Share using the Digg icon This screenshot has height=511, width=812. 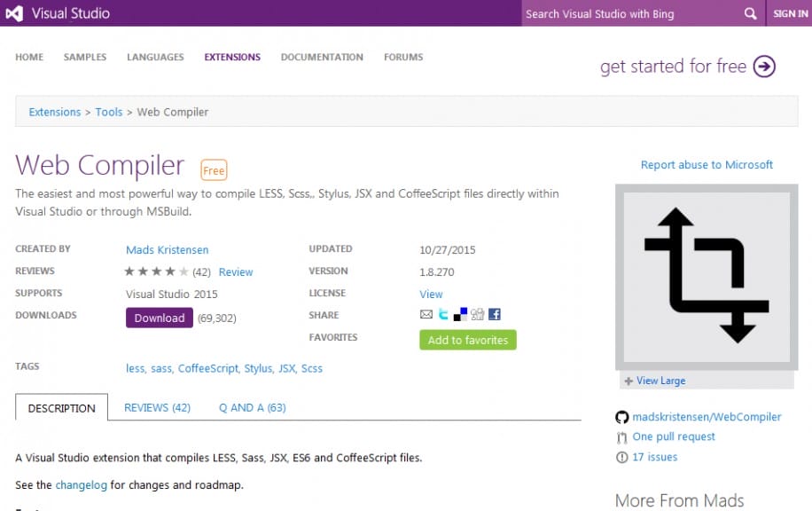pos(477,314)
